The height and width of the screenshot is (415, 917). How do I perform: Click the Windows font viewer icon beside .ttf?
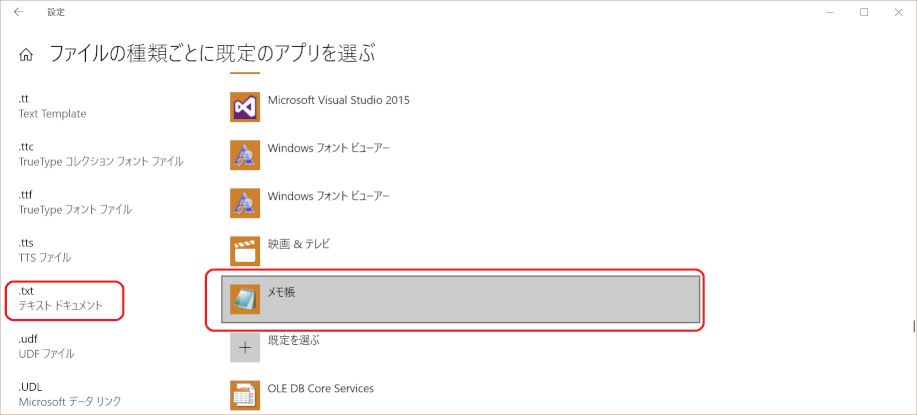point(245,203)
